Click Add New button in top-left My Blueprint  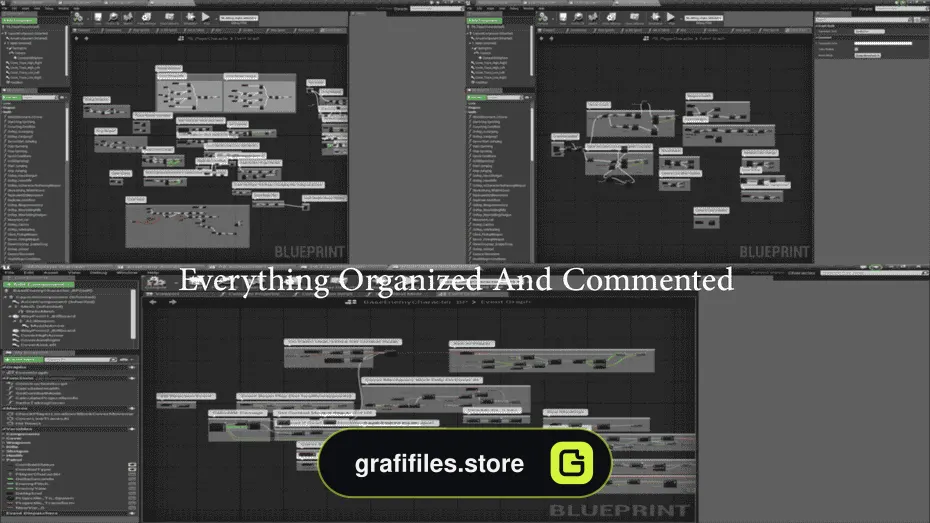click(x=11, y=97)
